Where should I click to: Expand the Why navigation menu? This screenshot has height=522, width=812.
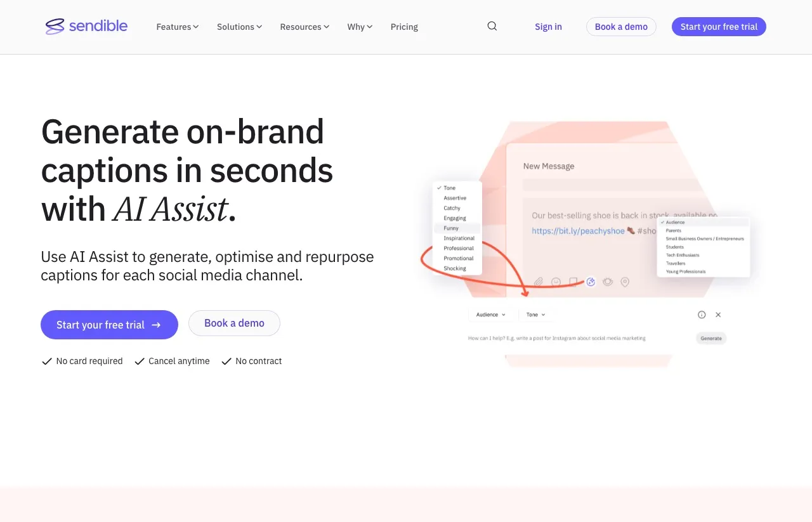(x=360, y=27)
